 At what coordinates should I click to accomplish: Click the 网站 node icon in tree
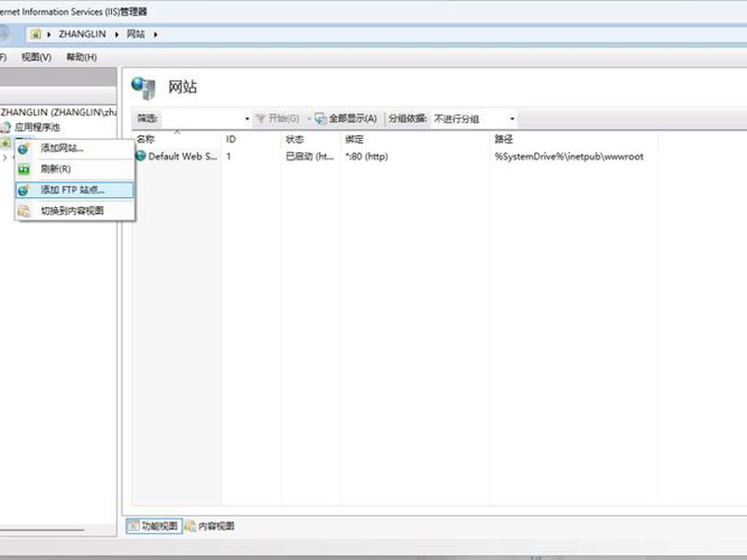click(x=6, y=142)
